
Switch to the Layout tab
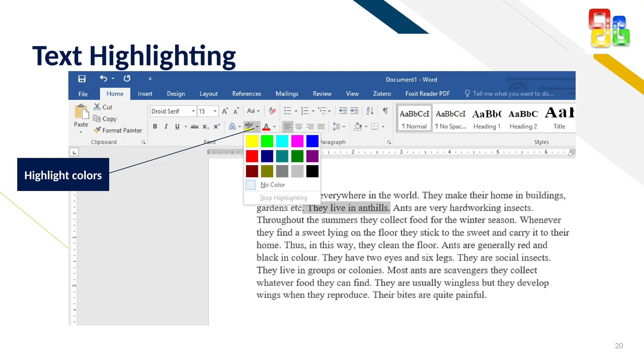208,94
